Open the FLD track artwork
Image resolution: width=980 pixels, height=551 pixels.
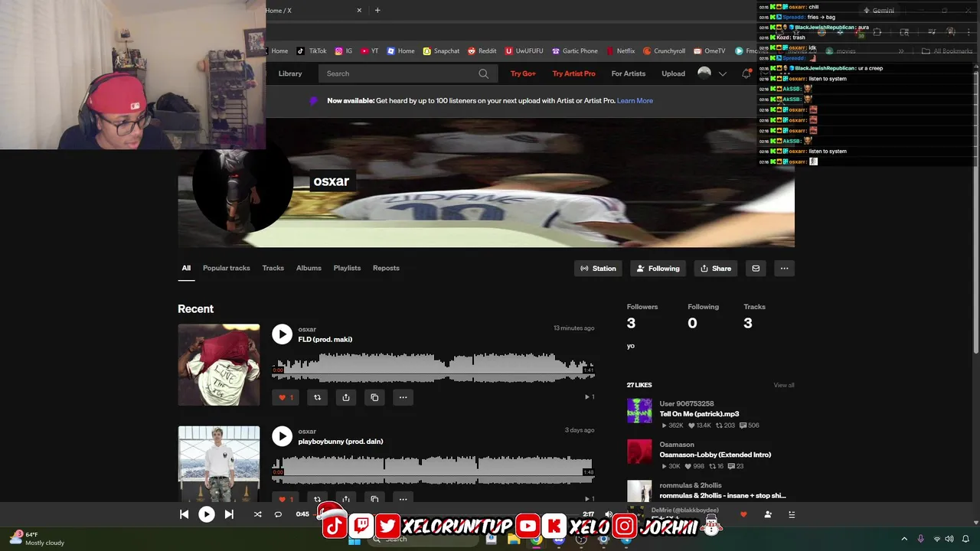[219, 365]
